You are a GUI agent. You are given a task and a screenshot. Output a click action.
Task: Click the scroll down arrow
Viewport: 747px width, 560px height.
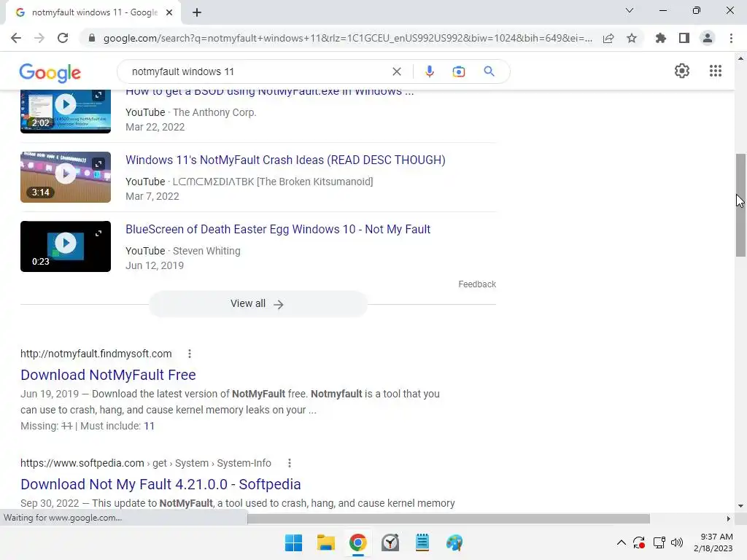click(x=740, y=506)
